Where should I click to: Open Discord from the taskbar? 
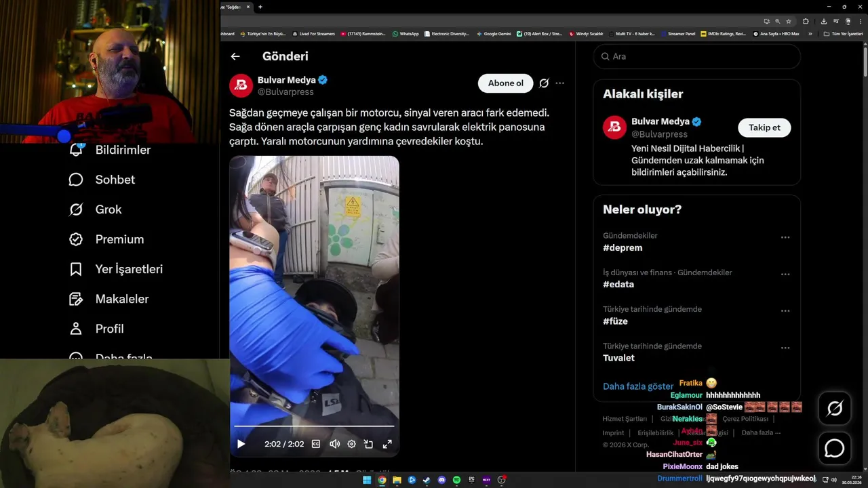coord(441,480)
